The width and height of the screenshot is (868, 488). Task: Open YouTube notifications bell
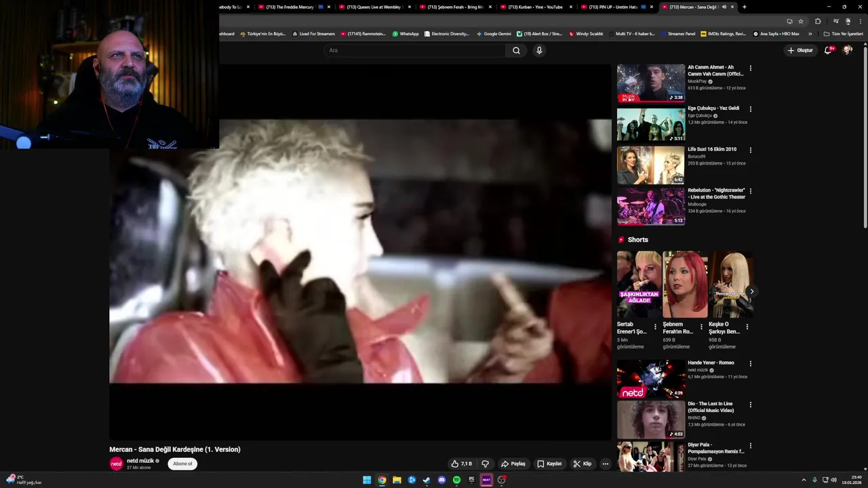pos(828,50)
